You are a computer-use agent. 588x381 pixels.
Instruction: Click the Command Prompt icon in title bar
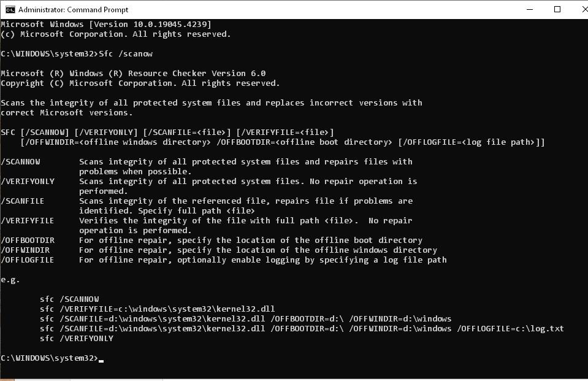coord(10,9)
